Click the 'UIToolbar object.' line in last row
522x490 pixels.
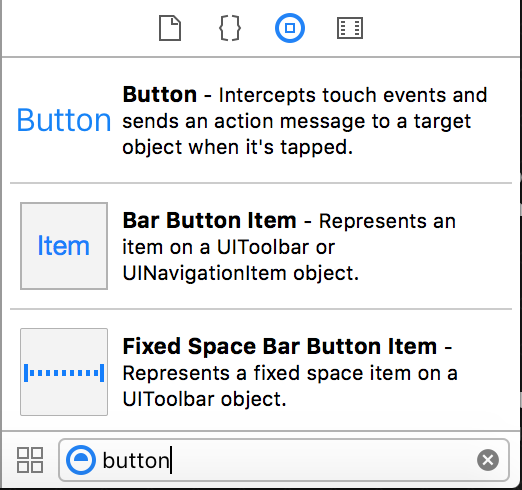(204, 399)
